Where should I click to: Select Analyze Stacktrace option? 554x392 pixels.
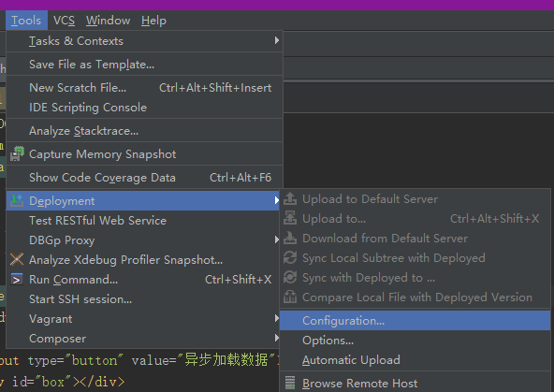tap(144, 131)
